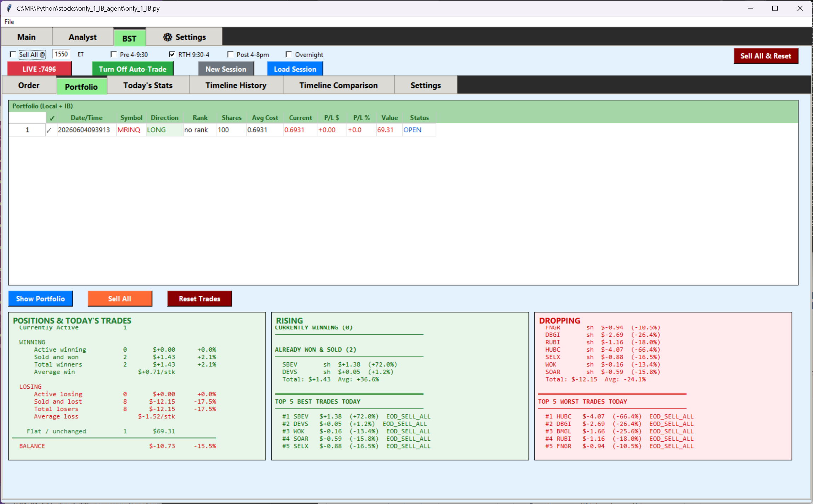Click 'ALREADY WON & SOLD (2)' heading

315,350
